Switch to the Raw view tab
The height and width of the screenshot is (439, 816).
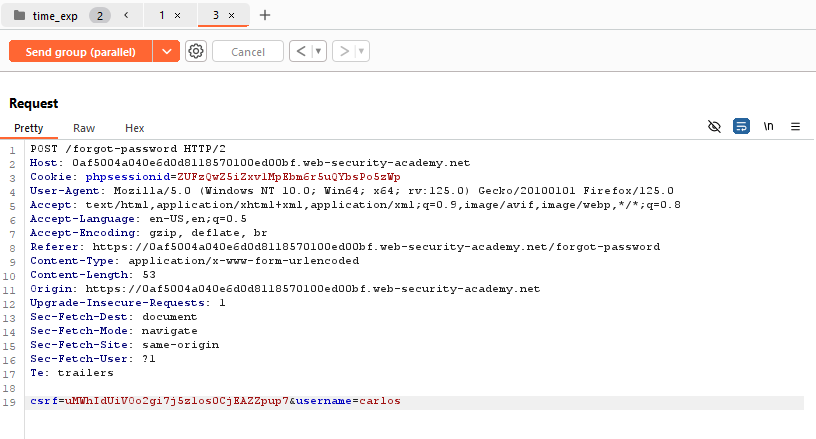pos(84,128)
